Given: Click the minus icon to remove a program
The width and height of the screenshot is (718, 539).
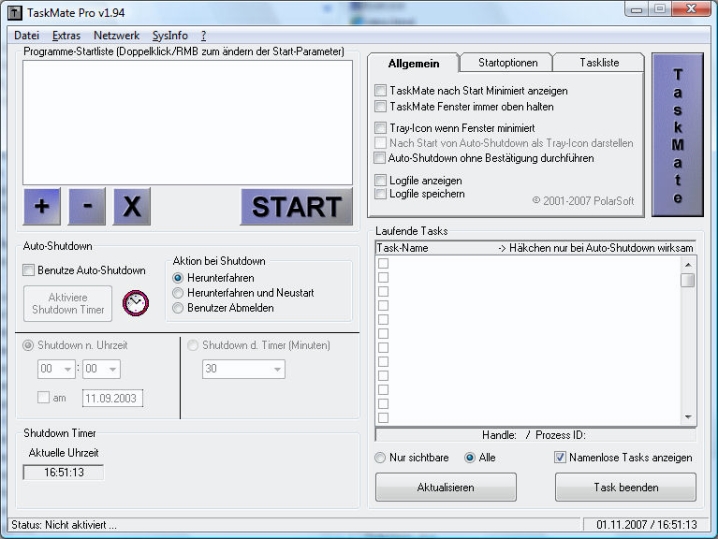Looking at the screenshot, I should [87, 207].
